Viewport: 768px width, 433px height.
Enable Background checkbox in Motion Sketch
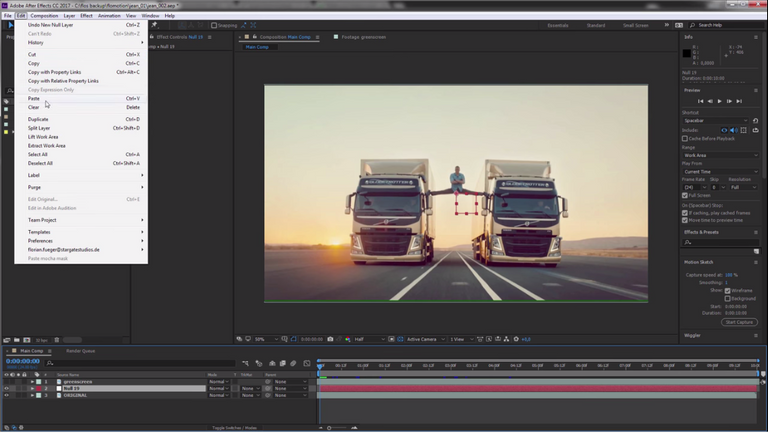[727, 298]
